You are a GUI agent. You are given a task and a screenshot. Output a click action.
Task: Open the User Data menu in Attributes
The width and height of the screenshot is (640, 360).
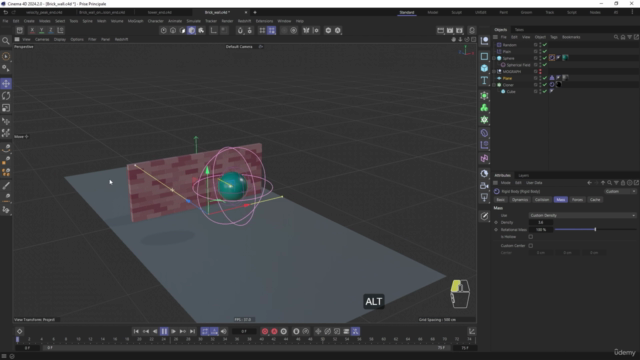pos(534,183)
